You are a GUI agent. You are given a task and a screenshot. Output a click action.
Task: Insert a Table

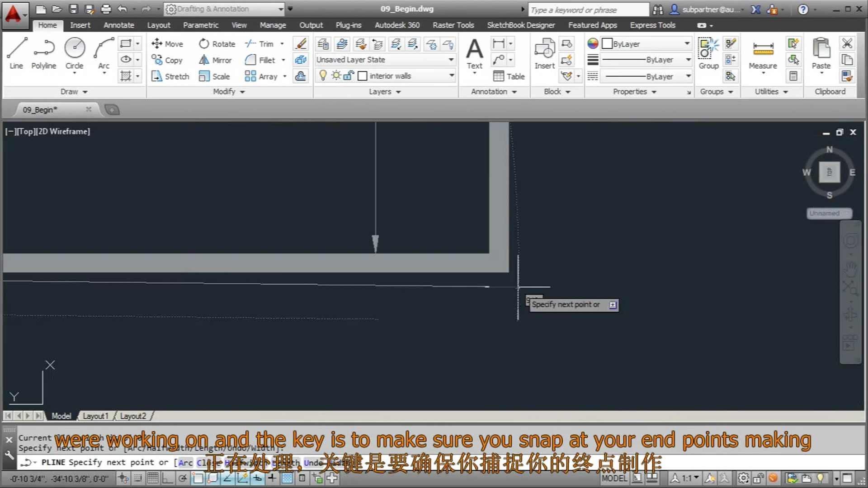pos(509,76)
